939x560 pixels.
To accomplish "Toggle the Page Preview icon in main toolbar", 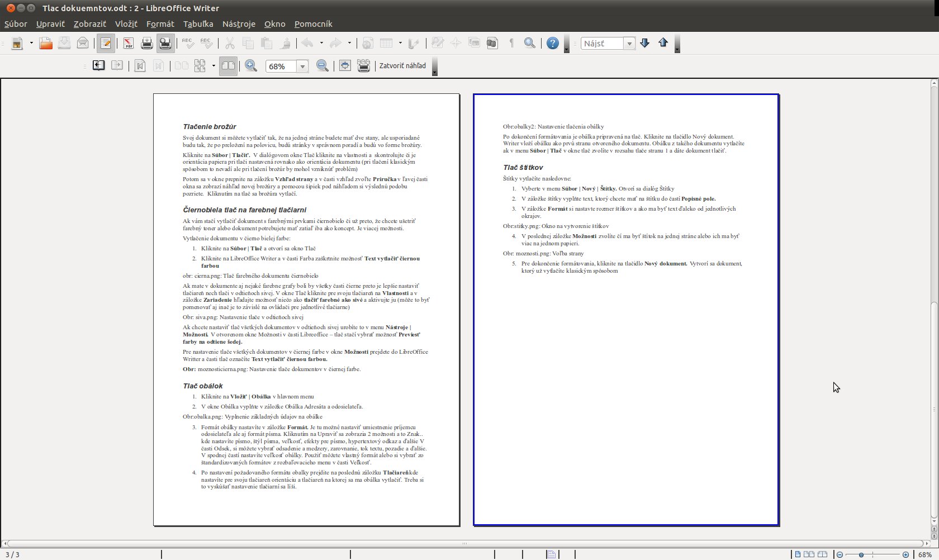I will click(x=165, y=43).
